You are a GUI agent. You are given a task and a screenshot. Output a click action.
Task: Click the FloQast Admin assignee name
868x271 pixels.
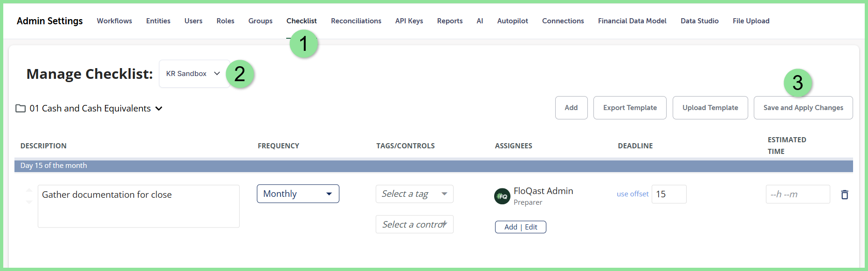point(543,191)
